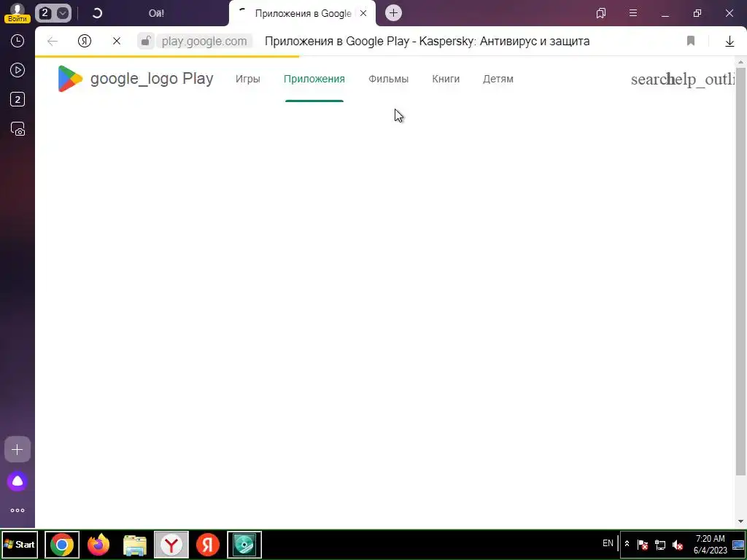Bookmark this page with the flag icon
The image size is (747, 560).
click(x=691, y=42)
